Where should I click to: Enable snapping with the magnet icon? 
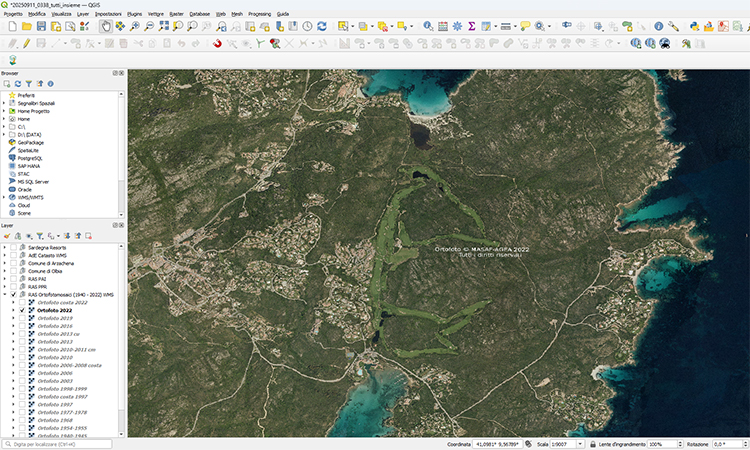pyautogui.click(x=217, y=43)
